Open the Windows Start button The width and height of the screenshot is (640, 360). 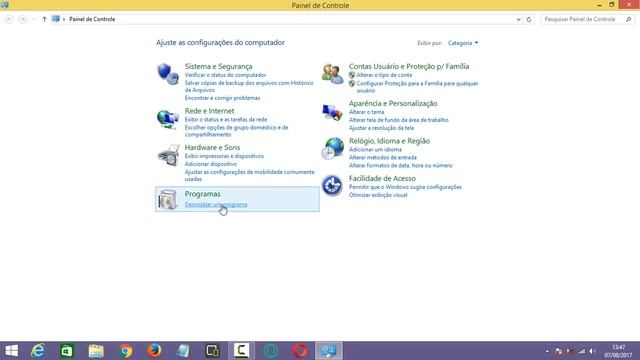point(11,351)
